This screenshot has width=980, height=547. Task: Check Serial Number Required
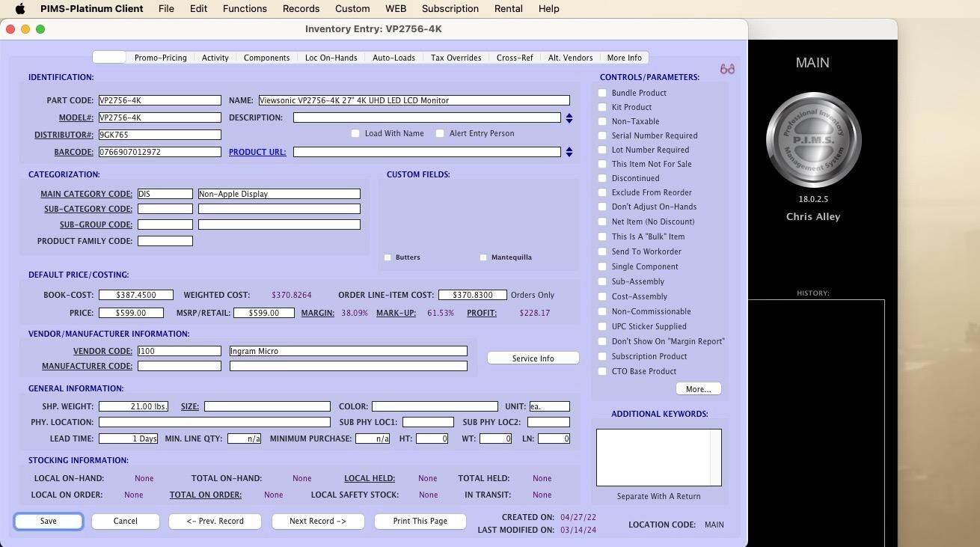(602, 135)
